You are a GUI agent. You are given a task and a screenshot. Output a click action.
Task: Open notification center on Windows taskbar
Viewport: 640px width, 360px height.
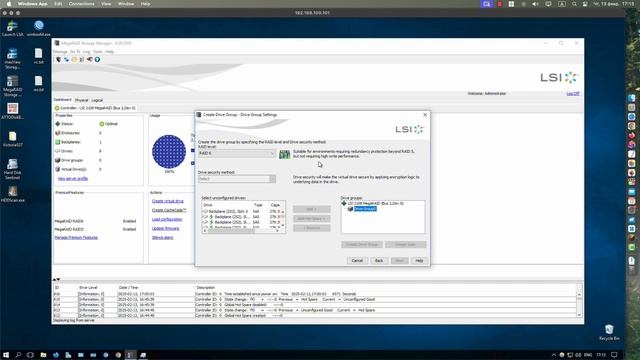(x=615, y=355)
